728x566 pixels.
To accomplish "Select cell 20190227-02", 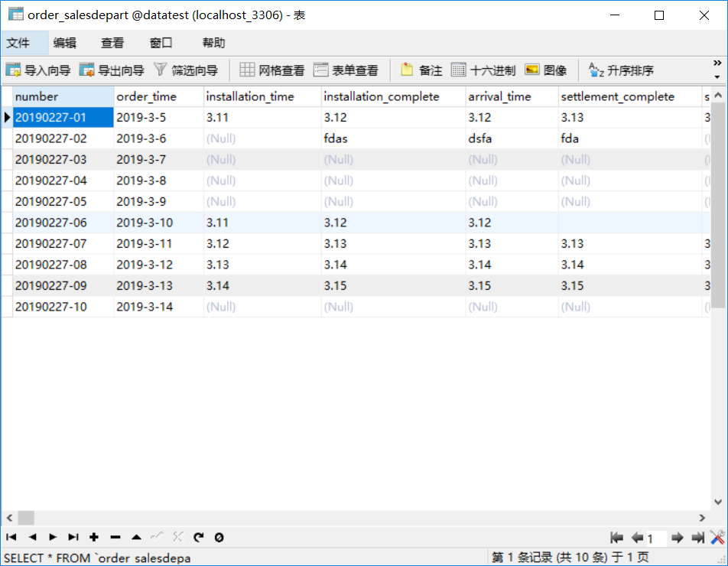I will pos(63,138).
